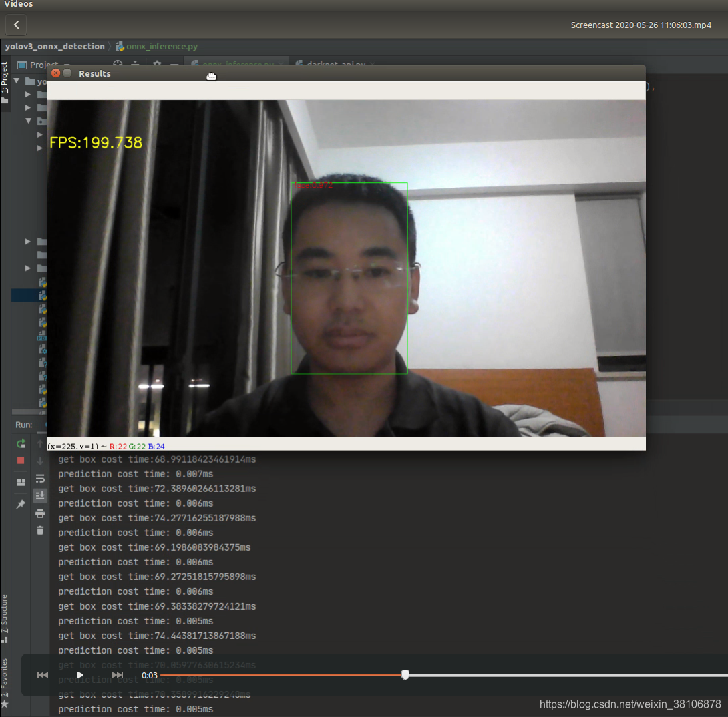The image size is (728, 717).
Task: Click the print console icon
Action: [40, 513]
